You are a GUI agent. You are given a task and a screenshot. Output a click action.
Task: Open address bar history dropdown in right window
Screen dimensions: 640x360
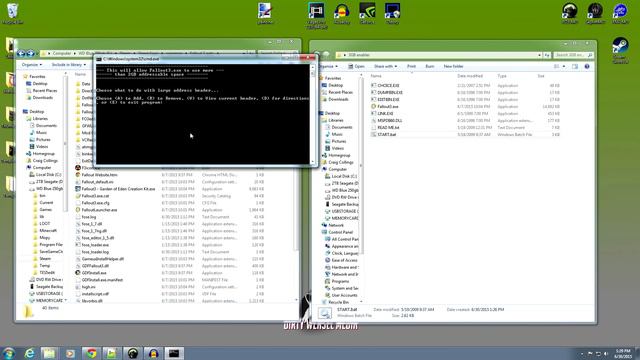pyautogui.click(x=540, y=55)
